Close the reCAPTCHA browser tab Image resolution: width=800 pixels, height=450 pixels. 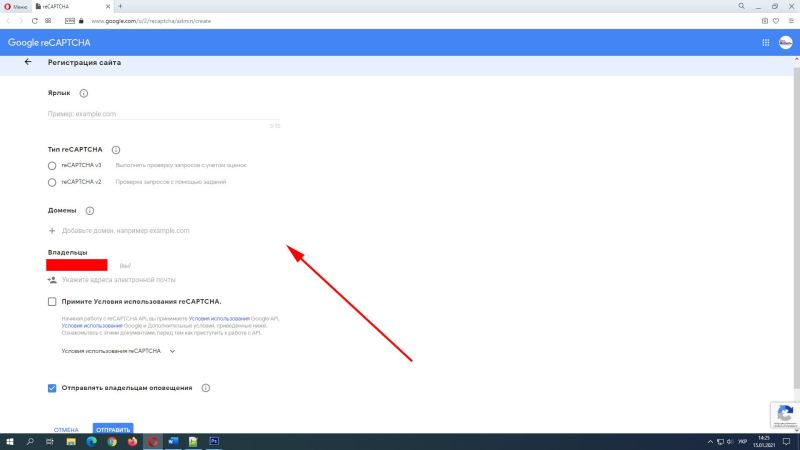(108, 7)
